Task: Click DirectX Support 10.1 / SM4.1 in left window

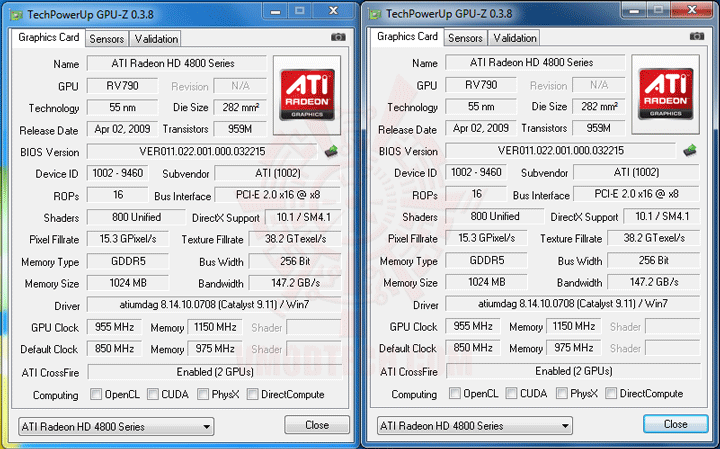Action: [x=304, y=218]
